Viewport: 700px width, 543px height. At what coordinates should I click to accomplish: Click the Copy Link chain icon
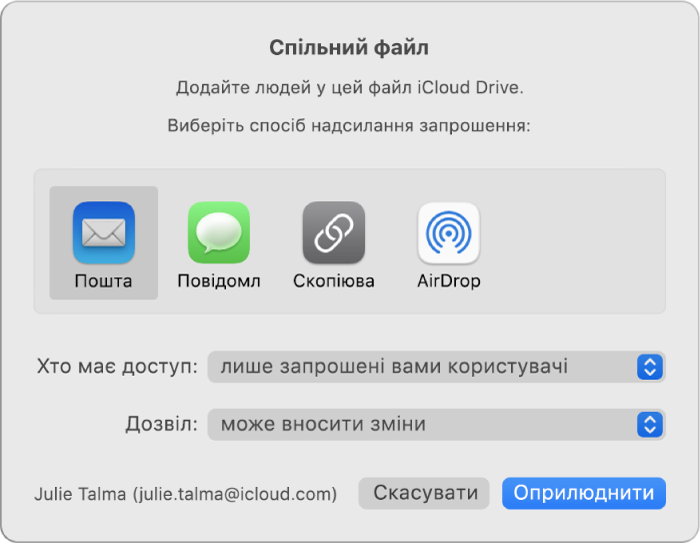click(334, 232)
